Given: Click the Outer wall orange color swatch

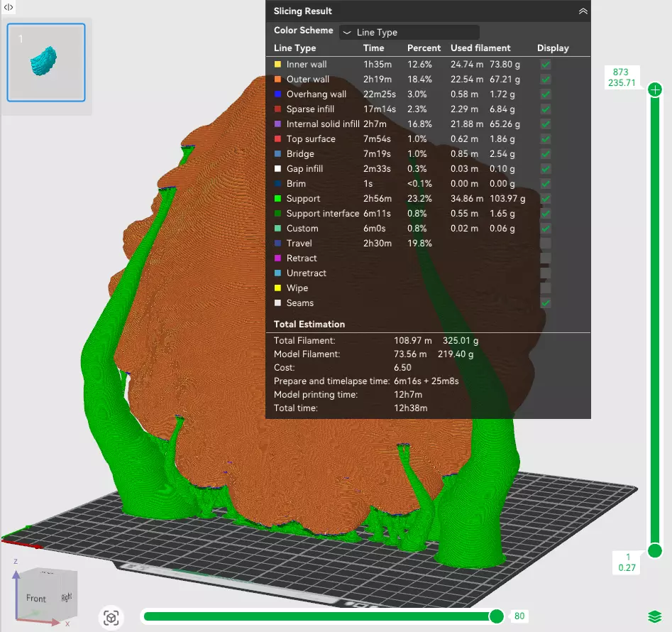Looking at the screenshot, I should pos(277,80).
